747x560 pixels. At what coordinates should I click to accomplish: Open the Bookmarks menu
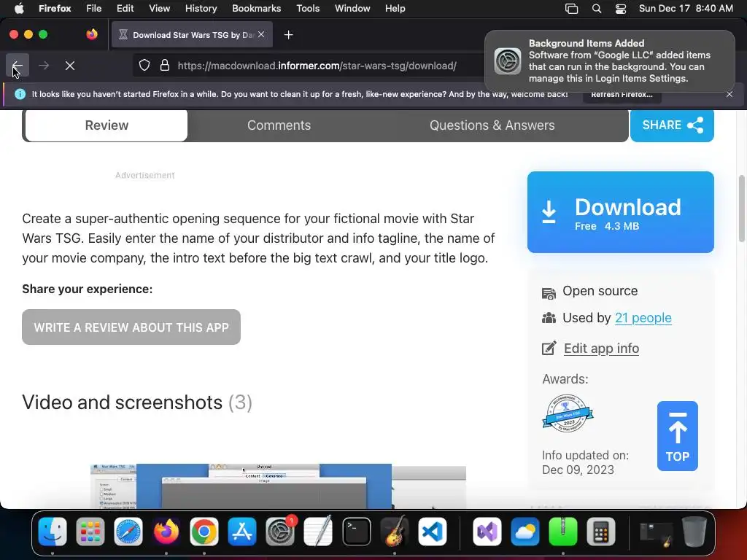pos(256,8)
